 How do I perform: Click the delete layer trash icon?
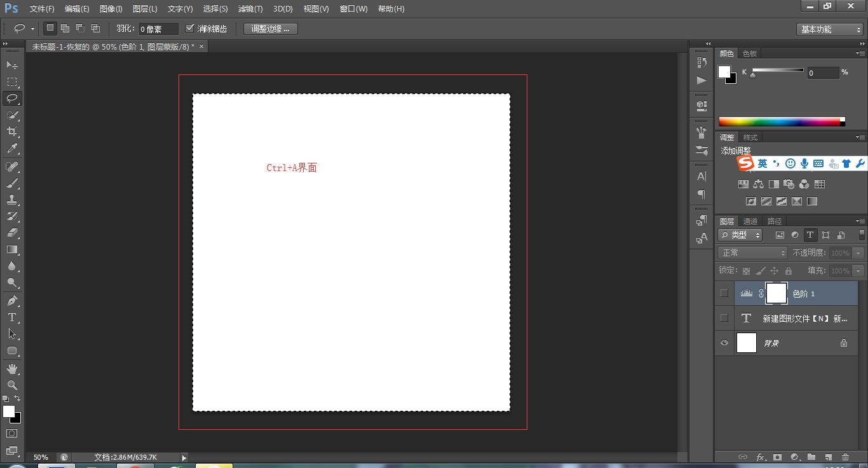coord(845,457)
